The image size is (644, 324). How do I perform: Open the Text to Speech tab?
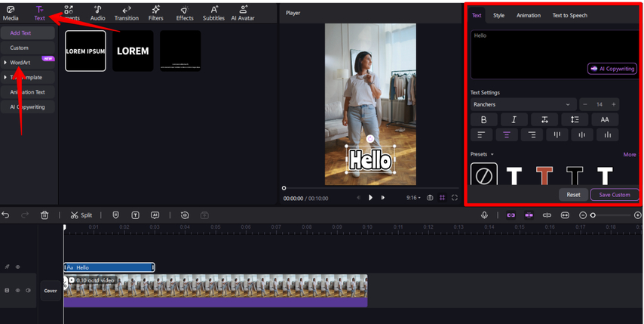pyautogui.click(x=569, y=15)
